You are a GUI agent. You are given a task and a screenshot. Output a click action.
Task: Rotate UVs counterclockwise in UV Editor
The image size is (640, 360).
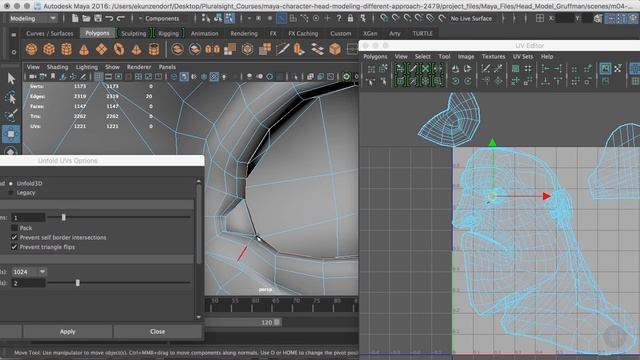(455, 81)
